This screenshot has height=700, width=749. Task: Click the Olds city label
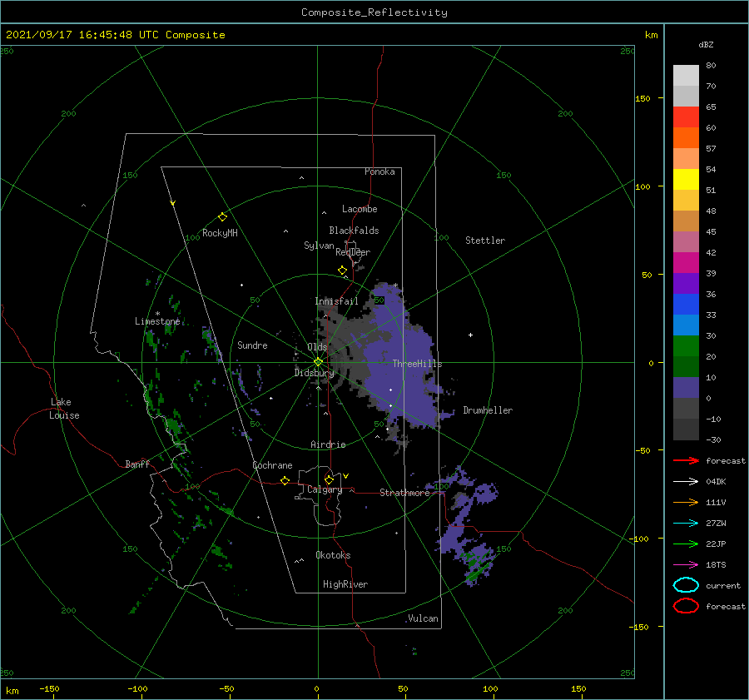[x=317, y=347]
